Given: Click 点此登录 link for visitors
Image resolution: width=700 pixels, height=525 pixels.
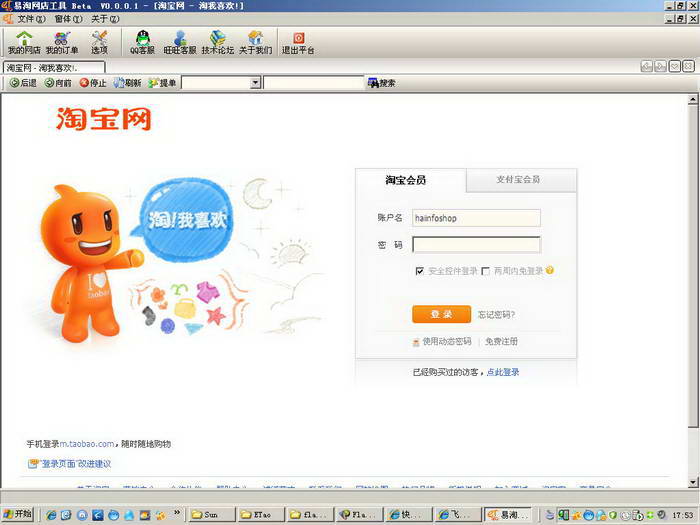Looking at the screenshot, I should tap(503, 372).
